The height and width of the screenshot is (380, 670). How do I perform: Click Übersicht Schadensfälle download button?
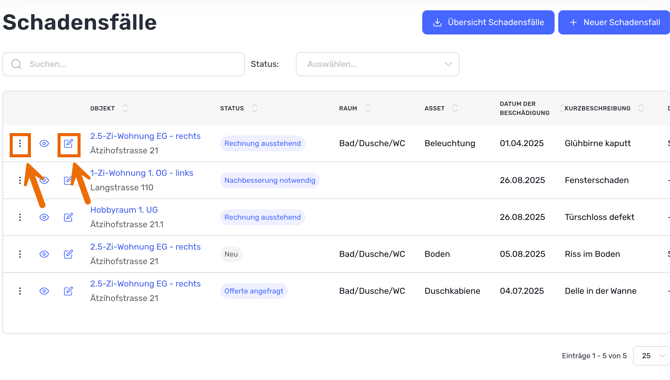[x=488, y=22]
